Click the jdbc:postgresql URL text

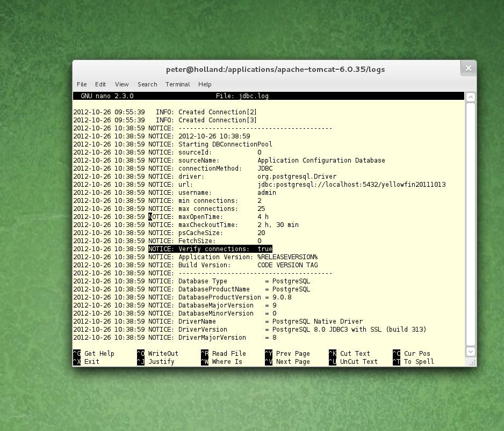[x=351, y=185]
